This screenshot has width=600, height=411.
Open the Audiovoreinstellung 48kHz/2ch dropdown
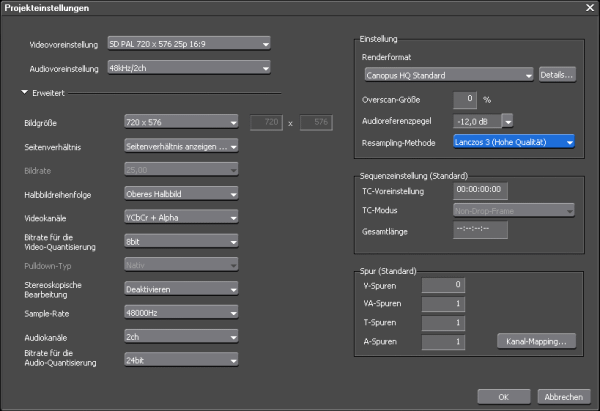tap(189, 68)
